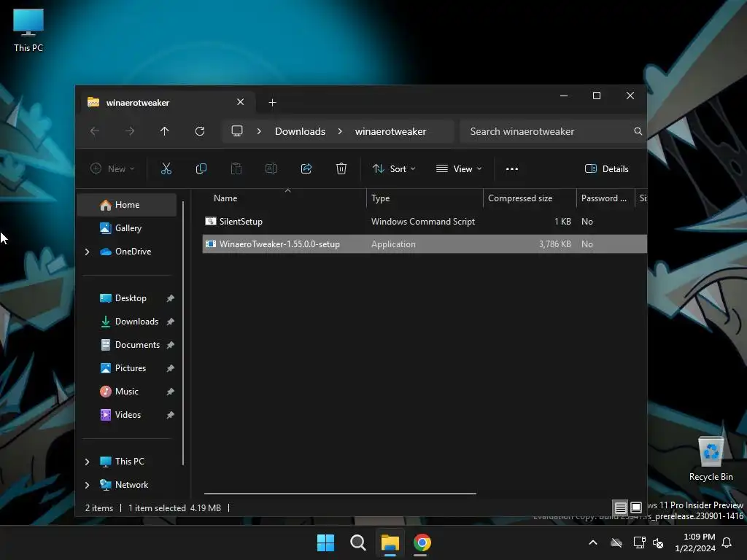747x560 pixels.
Task: Click the muted volume tray icon
Action: (x=659, y=542)
